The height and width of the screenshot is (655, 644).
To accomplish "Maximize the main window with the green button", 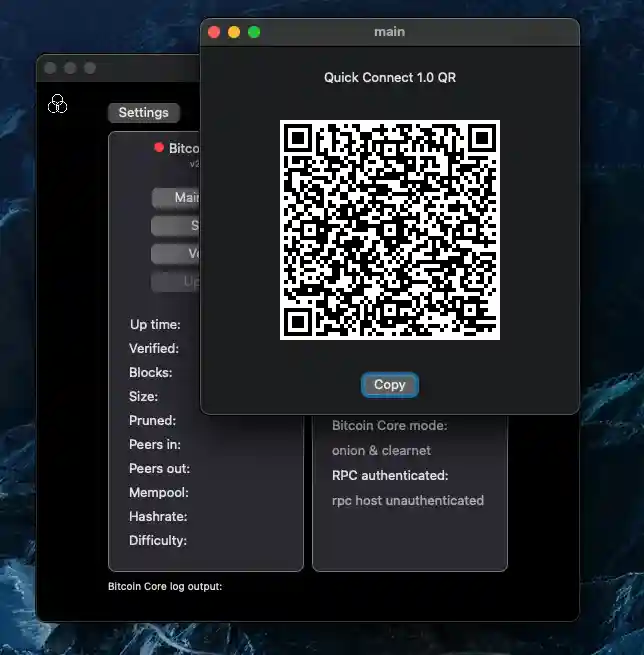I will pyautogui.click(x=254, y=32).
